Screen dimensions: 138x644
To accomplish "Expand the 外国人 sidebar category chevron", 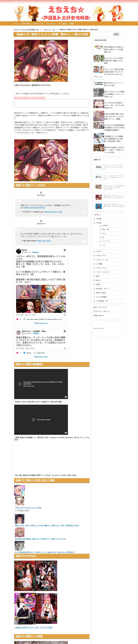I will click(x=94, y=285).
